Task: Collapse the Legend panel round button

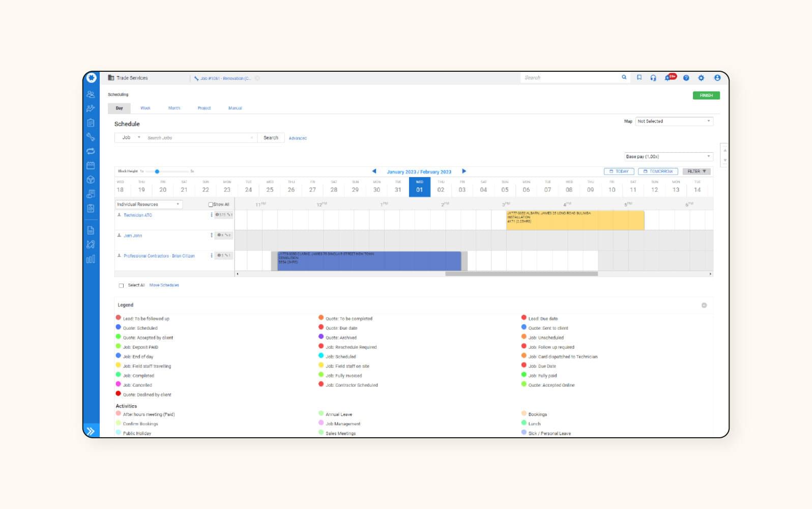Action: click(x=704, y=305)
